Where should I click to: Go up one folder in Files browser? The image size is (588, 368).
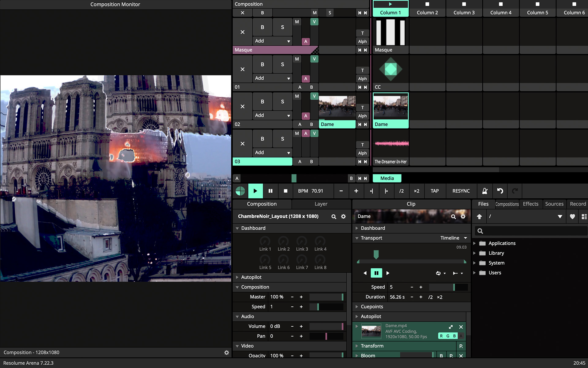tap(479, 217)
